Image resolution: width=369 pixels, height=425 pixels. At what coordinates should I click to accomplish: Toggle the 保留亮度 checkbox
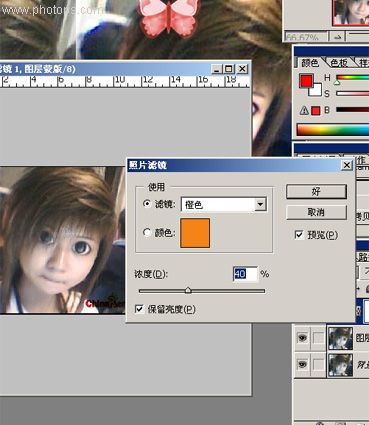point(139,309)
